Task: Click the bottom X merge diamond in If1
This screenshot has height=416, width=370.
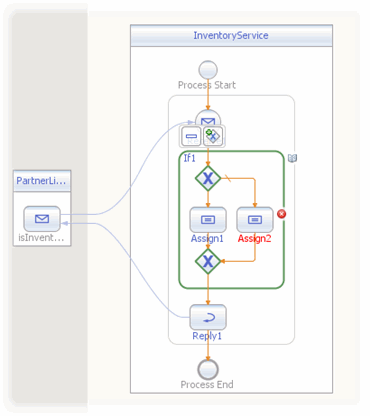Action: click(x=208, y=261)
